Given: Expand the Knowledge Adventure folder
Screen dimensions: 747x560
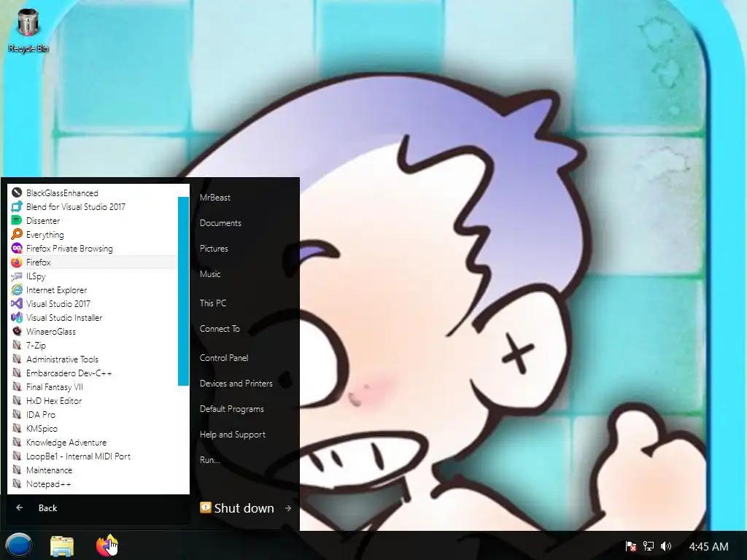Looking at the screenshot, I should [93, 442].
